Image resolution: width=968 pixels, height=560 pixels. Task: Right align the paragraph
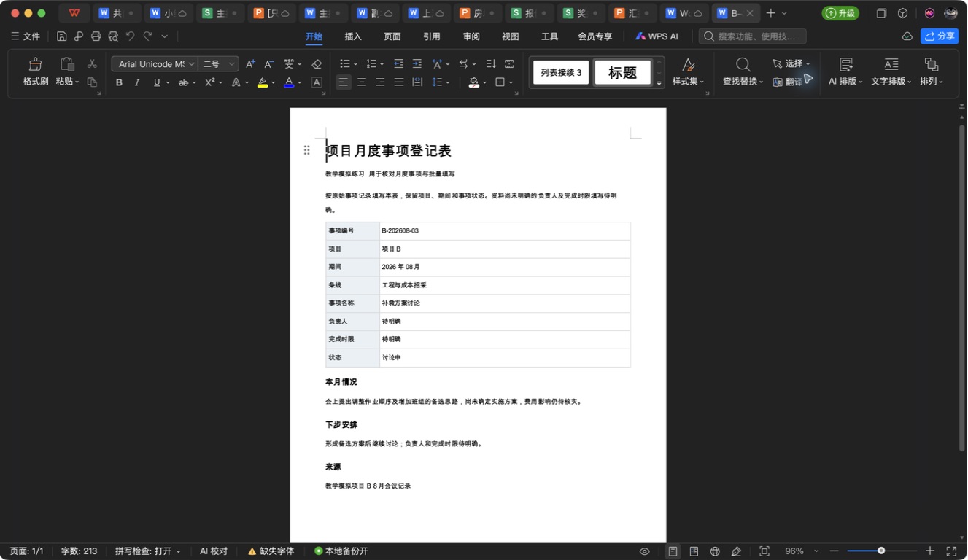[x=380, y=82]
